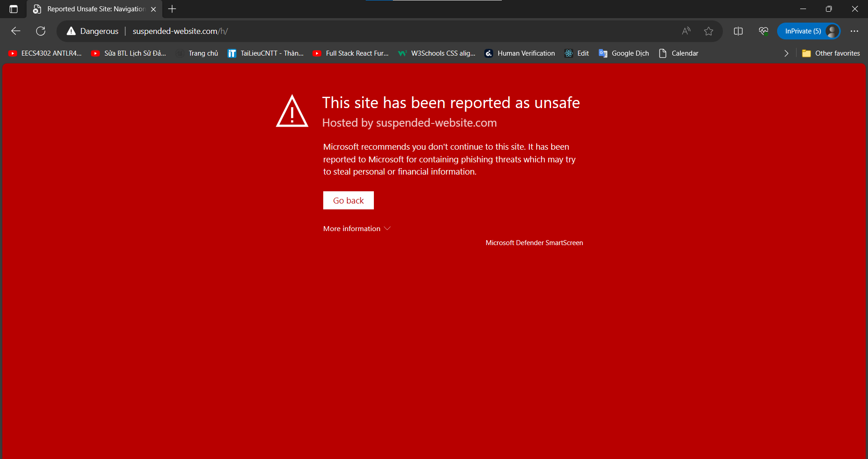Open Full Stack React bookmark

[351, 53]
